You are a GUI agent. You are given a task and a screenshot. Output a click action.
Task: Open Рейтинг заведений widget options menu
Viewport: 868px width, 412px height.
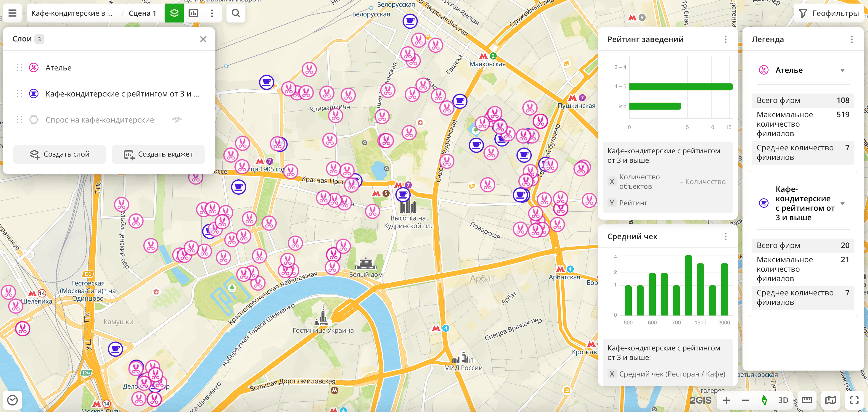point(726,39)
